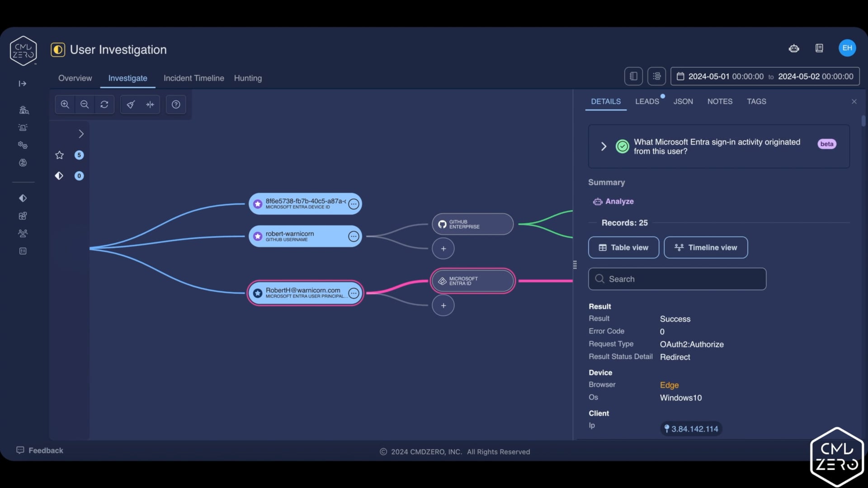This screenshot has width=868, height=488.
Task: Select the zoom in tool on the graph
Action: [65, 104]
